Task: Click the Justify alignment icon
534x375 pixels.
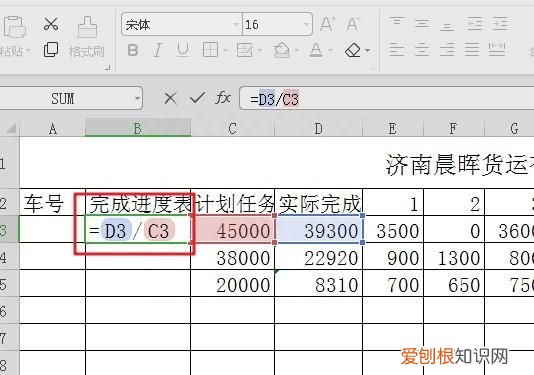Action: 472,50
